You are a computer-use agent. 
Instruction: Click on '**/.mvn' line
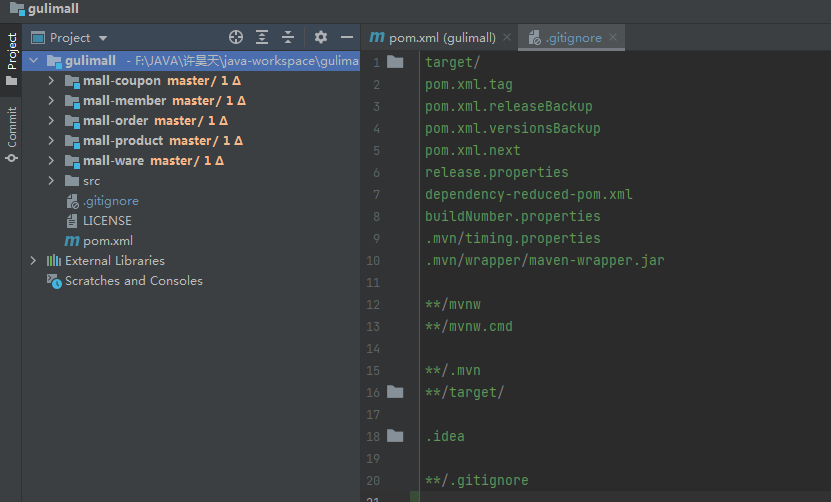(x=453, y=371)
